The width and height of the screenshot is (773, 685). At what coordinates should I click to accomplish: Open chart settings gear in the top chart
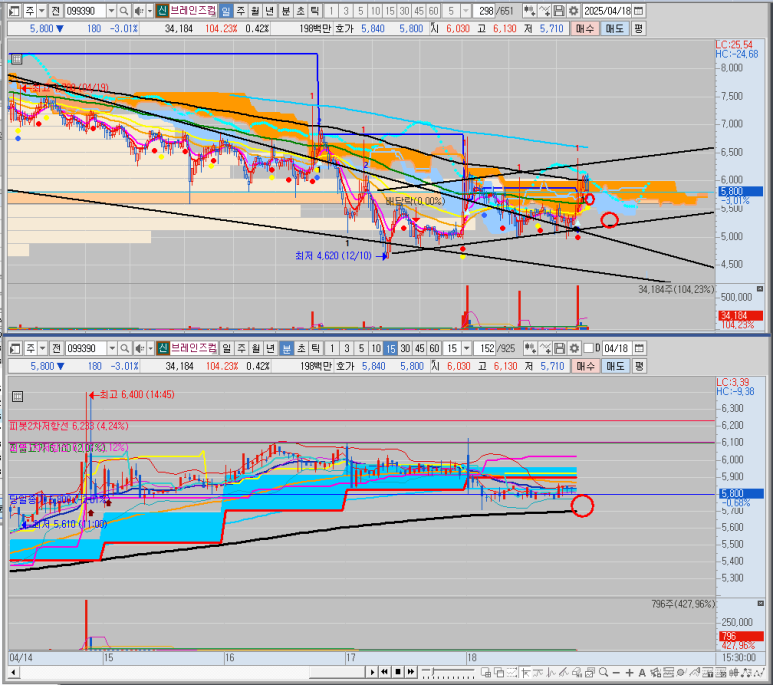pyautogui.click(x=573, y=11)
